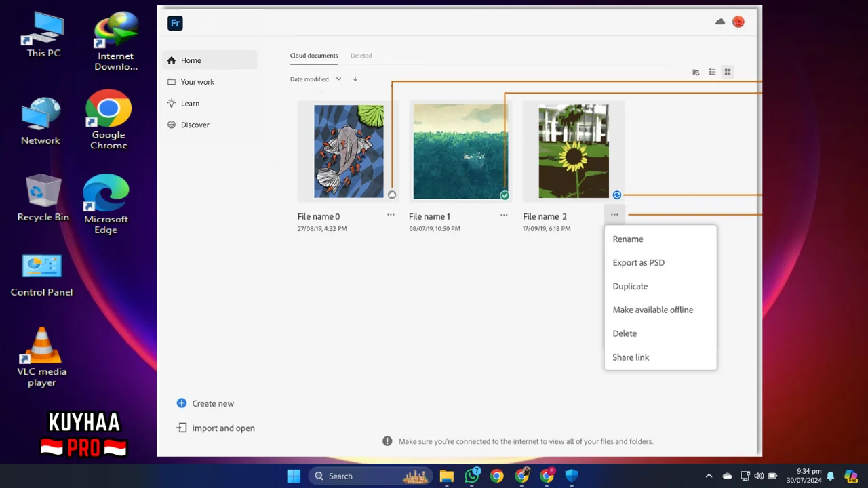Click the Create new button
The width and height of the screenshot is (868, 488).
click(x=205, y=403)
